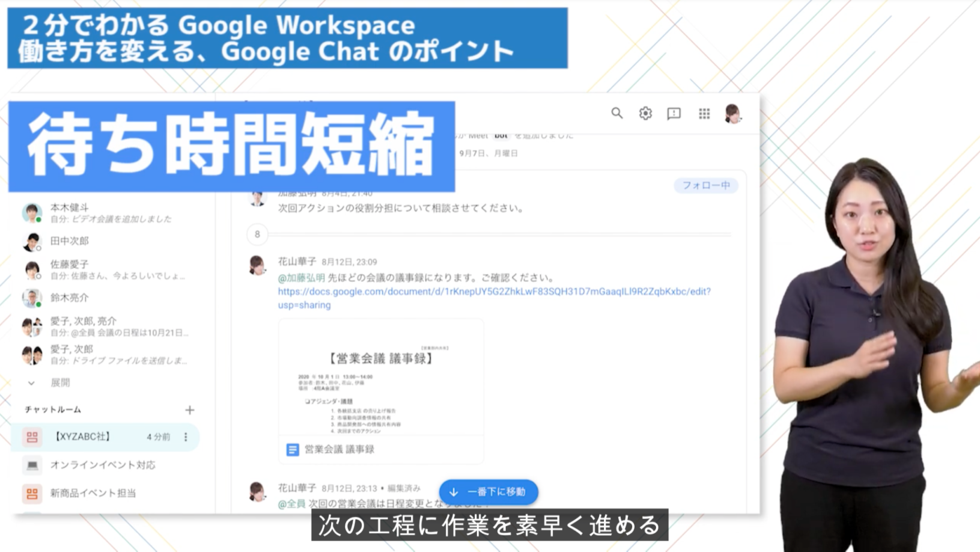
Task: Click the group avatar for 愛子, 次郎
Action: click(32, 355)
